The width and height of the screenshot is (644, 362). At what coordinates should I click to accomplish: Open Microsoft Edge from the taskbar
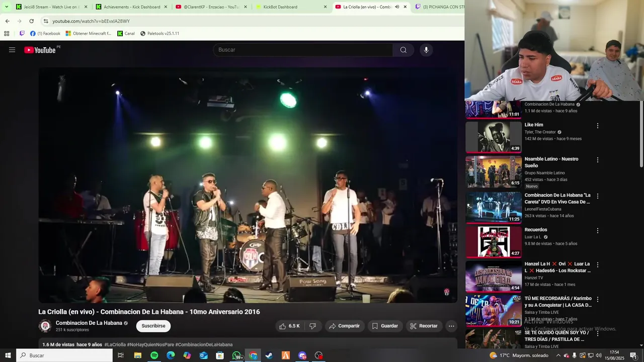[x=171, y=355]
